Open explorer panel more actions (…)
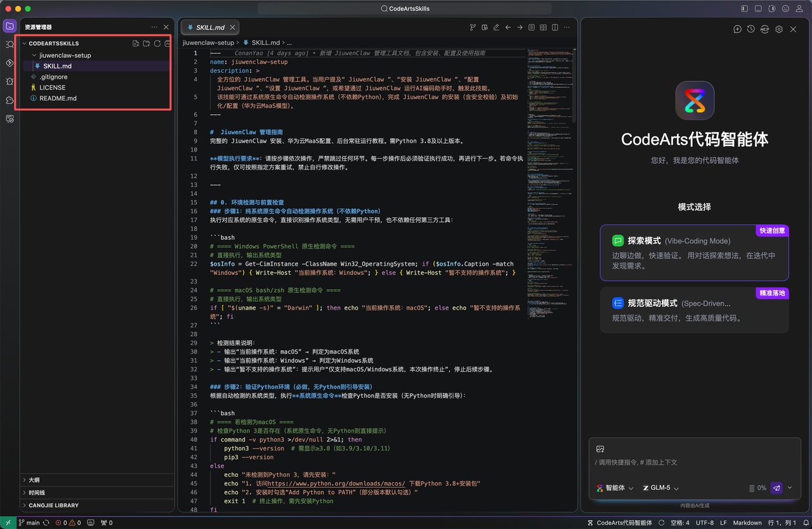This screenshot has width=812, height=529. coord(154,27)
